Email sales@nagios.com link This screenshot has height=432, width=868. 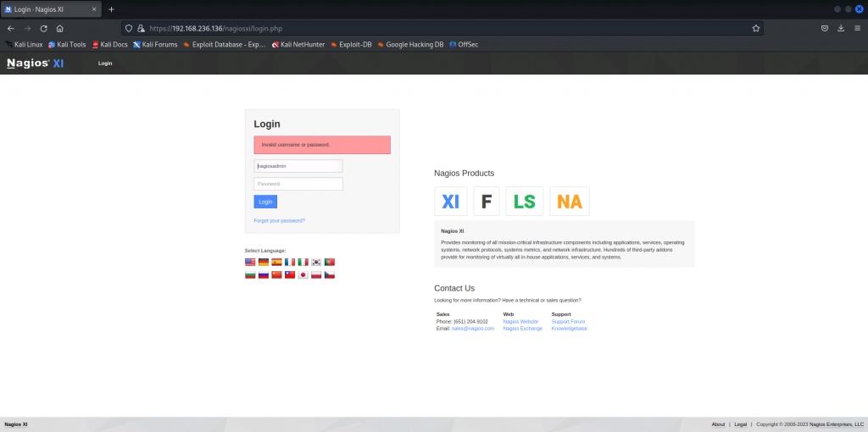(473, 329)
